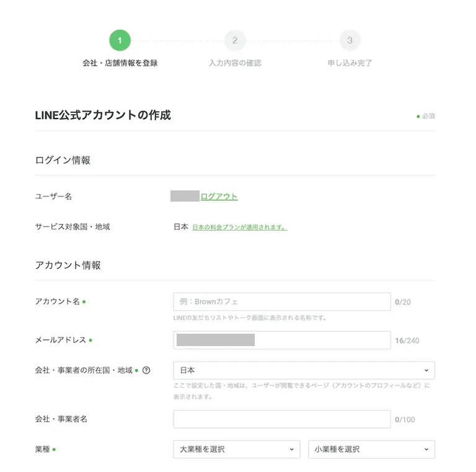This screenshot has width=476, height=472.
Task: Click the 0/20 character counter
Action: point(403,303)
